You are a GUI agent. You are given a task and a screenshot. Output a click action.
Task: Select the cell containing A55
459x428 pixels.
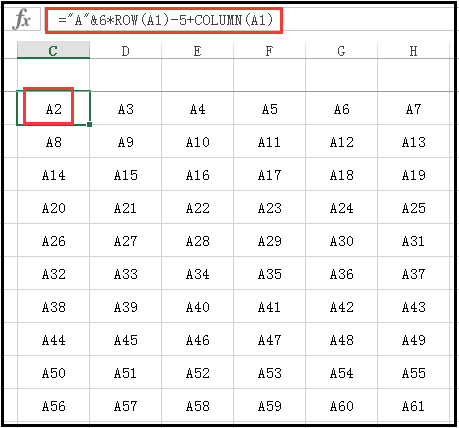tap(413, 372)
